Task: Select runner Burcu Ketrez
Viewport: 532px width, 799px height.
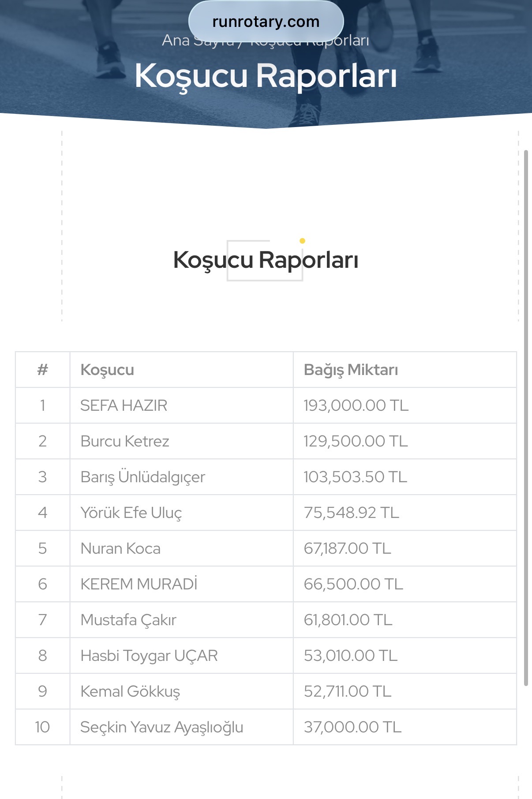Action: pos(125,441)
